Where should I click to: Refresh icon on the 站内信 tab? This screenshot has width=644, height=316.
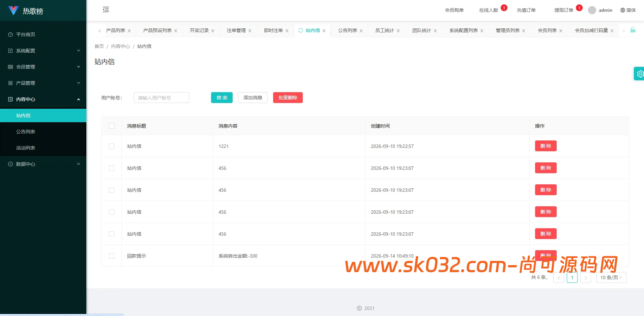tap(301, 30)
